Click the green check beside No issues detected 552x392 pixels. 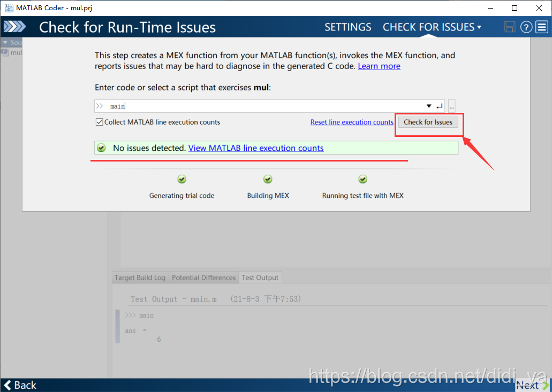(101, 148)
